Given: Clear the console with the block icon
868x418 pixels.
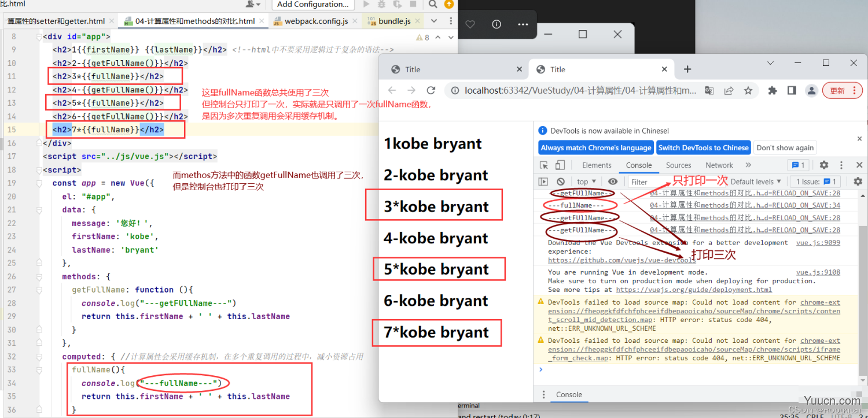Looking at the screenshot, I should [560, 182].
